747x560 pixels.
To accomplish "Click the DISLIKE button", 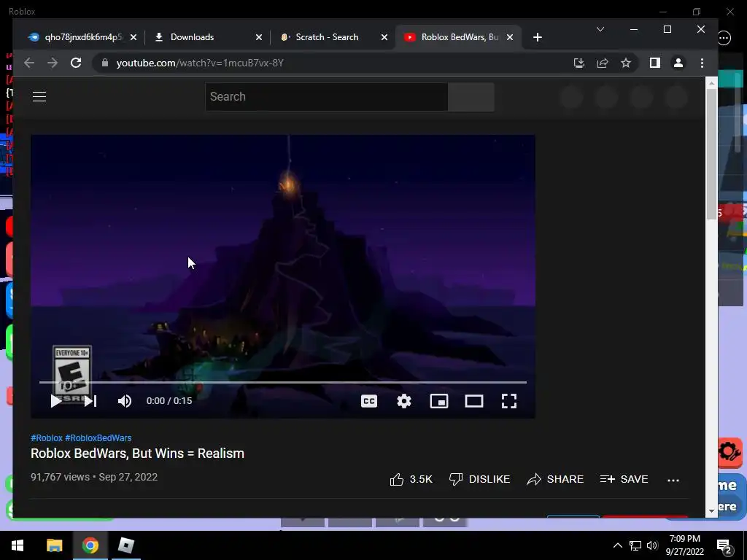I will tap(480, 479).
